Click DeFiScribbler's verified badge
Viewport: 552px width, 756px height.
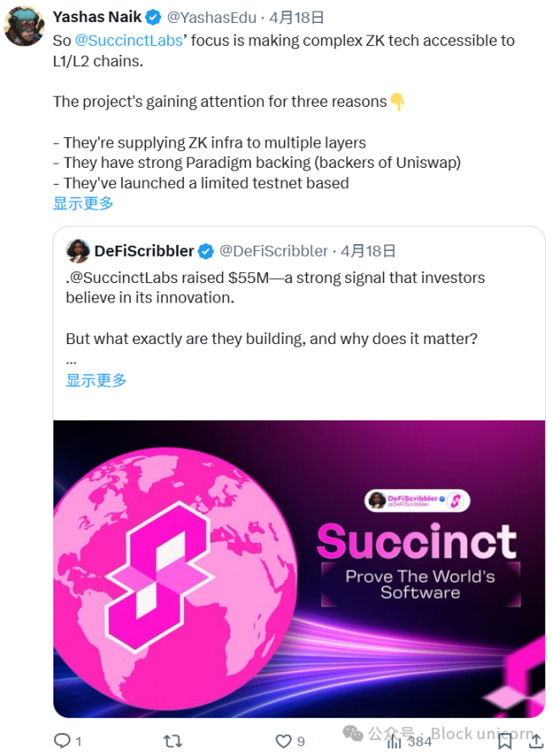(x=206, y=252)
